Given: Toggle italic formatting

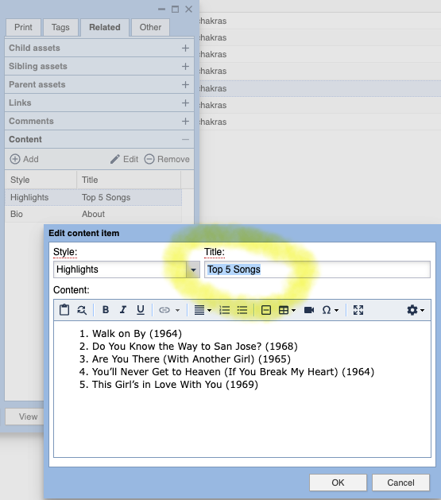Looking at the screenshot, I should (x=123, y=310).
